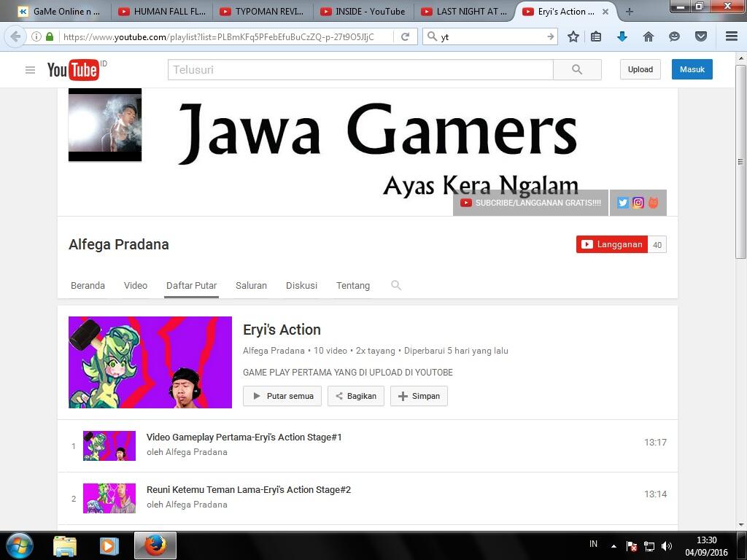Open Firefox downloads arrow
747x560 pixels.
[622, 36]
